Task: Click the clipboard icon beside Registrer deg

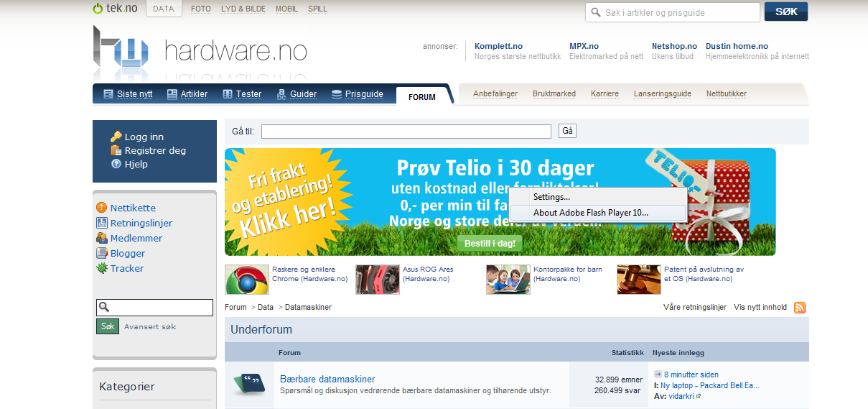Action: click(116, 150)
